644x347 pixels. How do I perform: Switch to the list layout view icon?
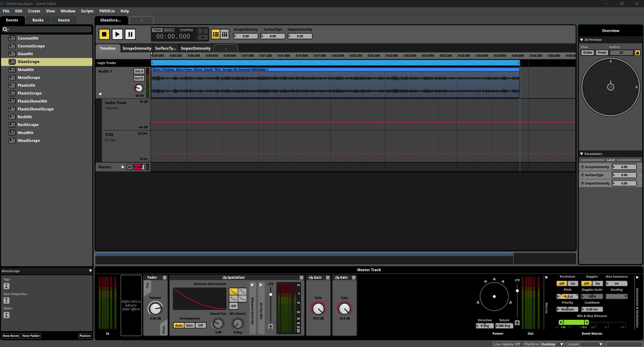click(216, 34)
